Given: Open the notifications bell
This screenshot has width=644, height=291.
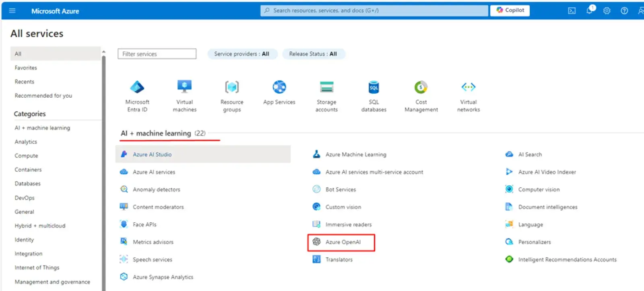Looking at the screenshot, I should pyautogui.click(x=590, y=10).
